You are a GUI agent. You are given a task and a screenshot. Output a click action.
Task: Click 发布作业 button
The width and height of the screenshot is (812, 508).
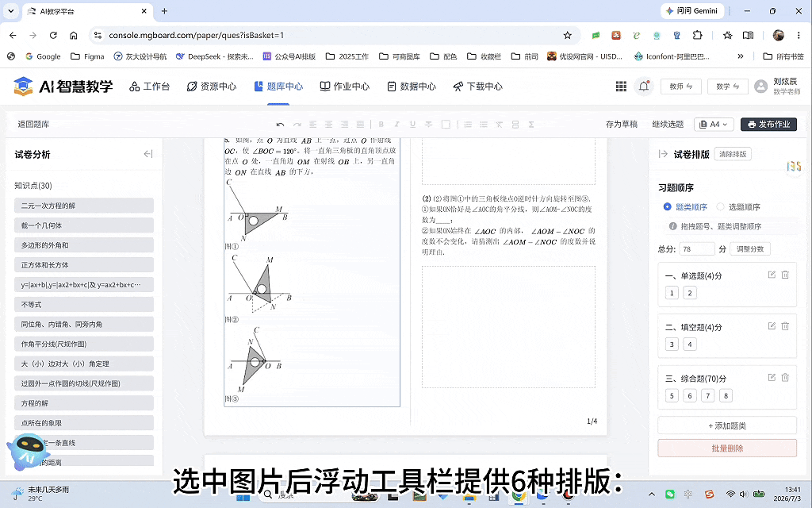(x=768, y=125)
